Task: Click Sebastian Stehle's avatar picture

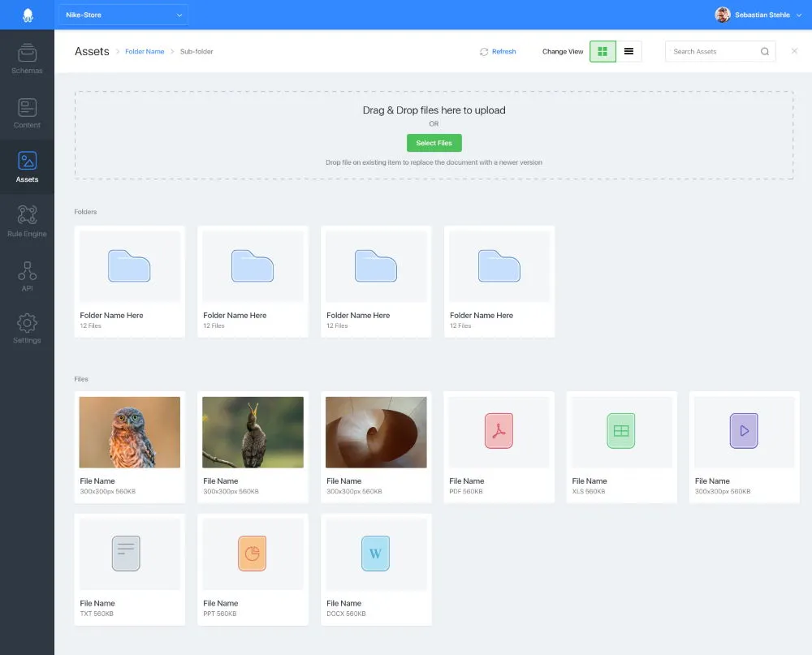Action: point(723,15)
